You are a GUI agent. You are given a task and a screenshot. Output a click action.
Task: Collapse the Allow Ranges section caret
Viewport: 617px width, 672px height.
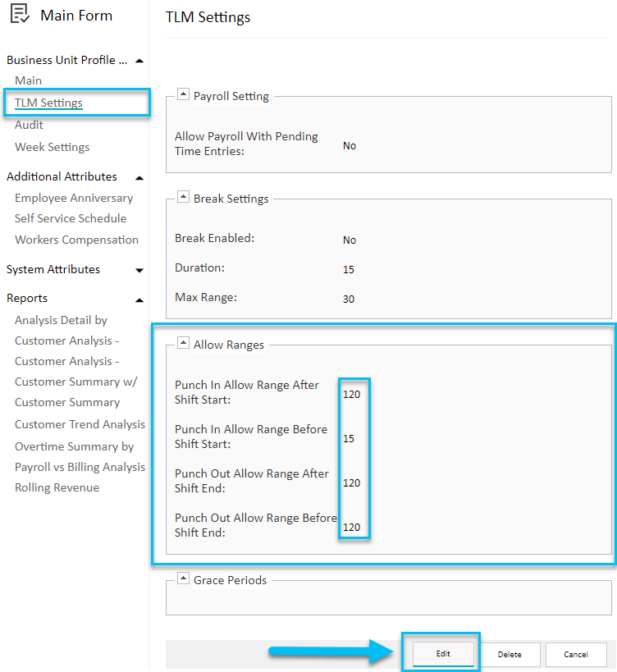184,341
